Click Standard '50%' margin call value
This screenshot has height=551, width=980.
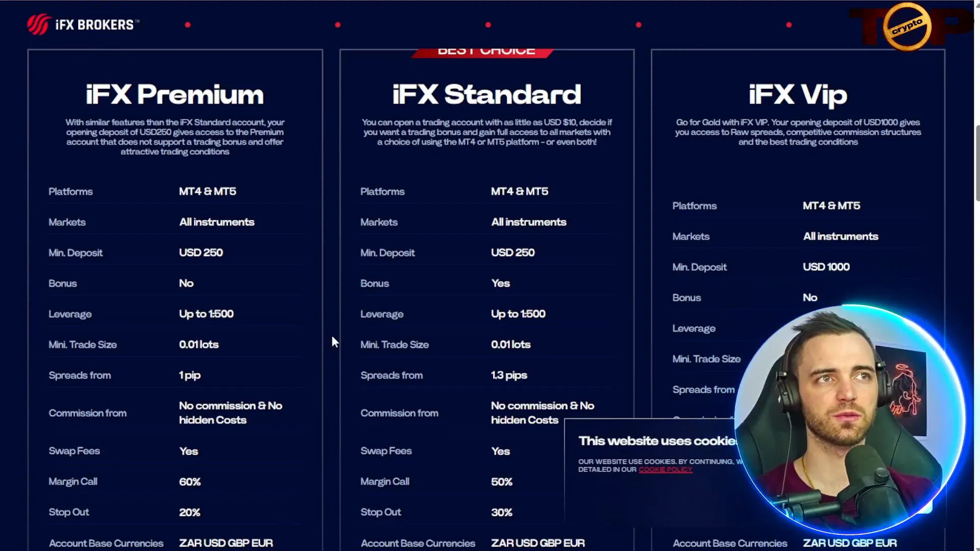[x=501, y=482]
